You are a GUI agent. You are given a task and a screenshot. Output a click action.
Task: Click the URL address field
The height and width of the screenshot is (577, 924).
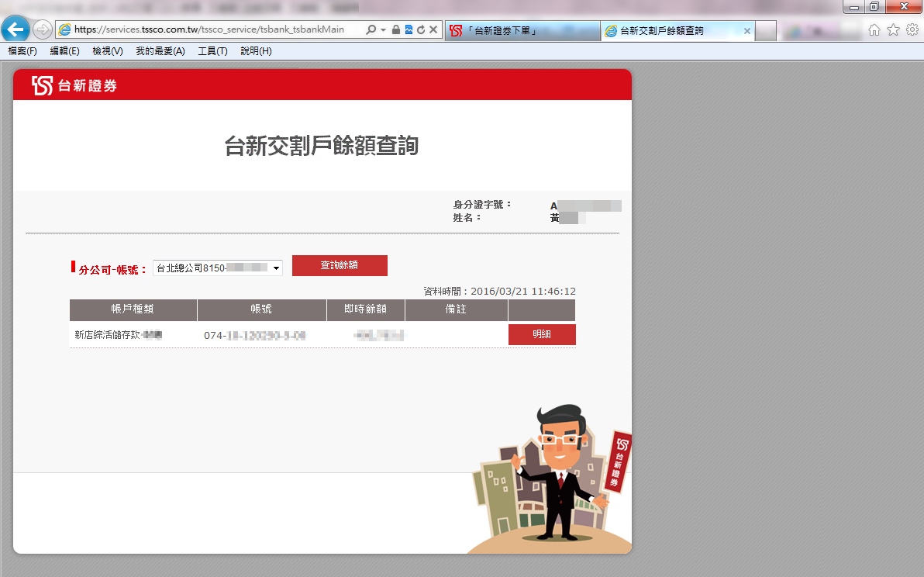(209, 29)
